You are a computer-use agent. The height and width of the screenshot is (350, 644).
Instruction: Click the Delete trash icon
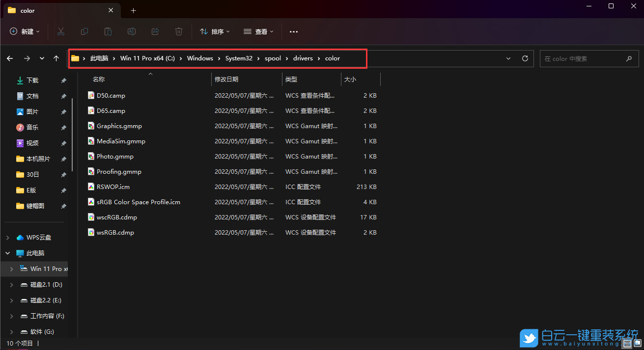coord(178,31)
